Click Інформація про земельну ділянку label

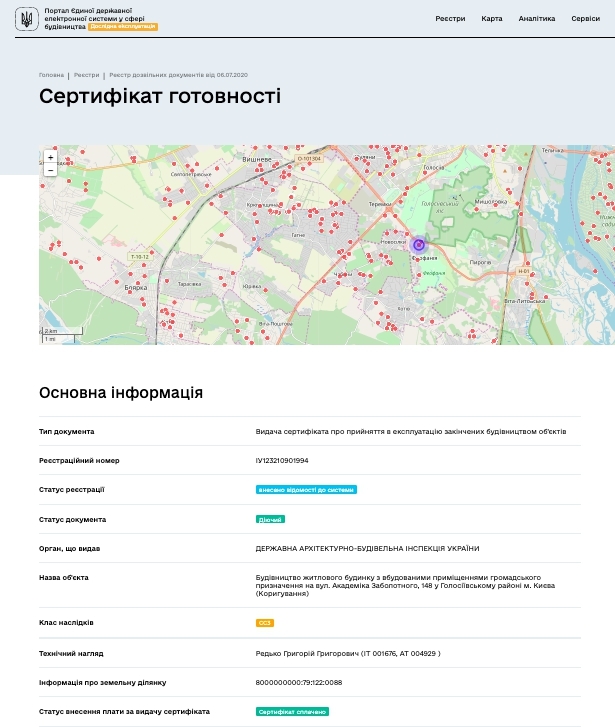(102, 682)
